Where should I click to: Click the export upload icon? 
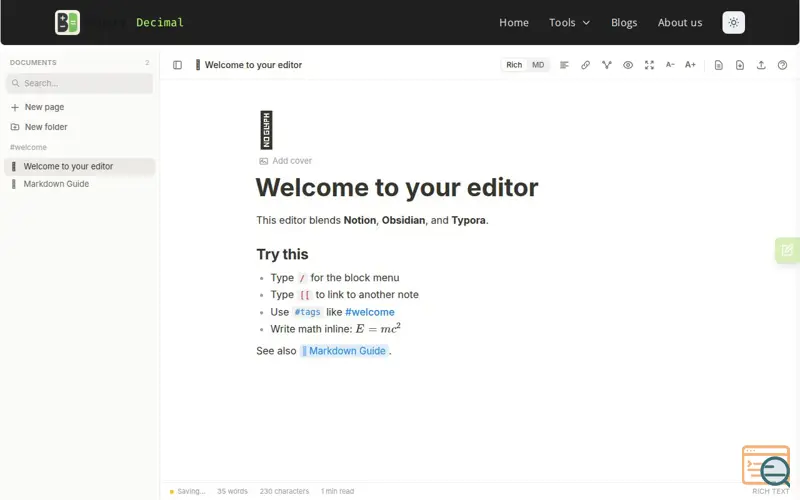tap(761, 65)
